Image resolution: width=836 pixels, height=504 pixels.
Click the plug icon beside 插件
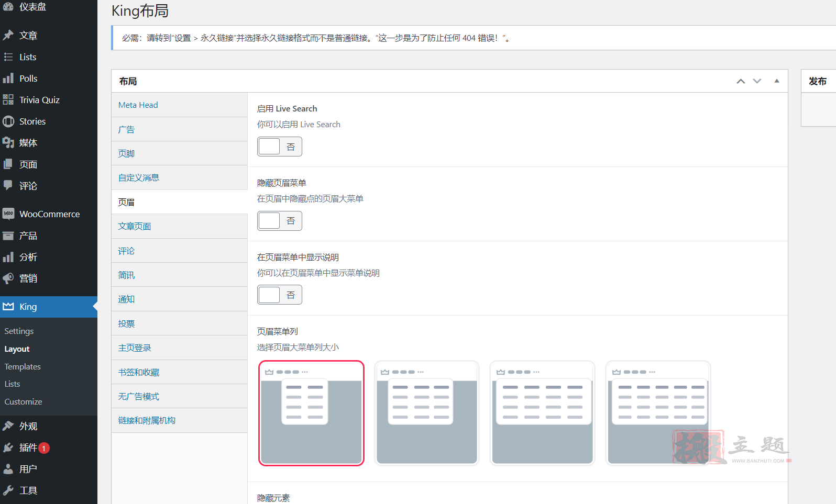(8, 447)
